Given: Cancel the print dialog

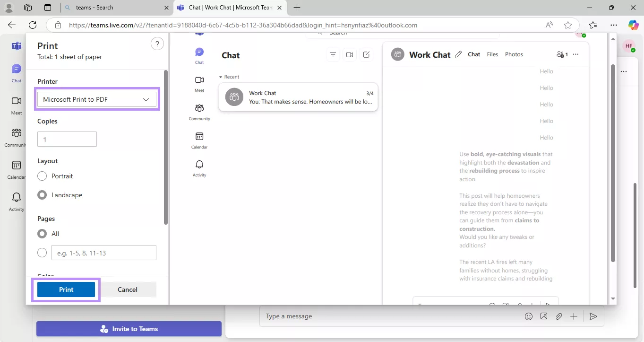Looking at the screenshot, I should tap(127, 289).
